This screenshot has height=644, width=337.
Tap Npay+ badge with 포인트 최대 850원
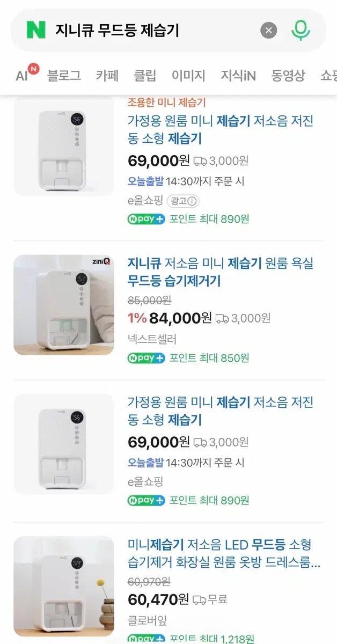coord(146,358)
